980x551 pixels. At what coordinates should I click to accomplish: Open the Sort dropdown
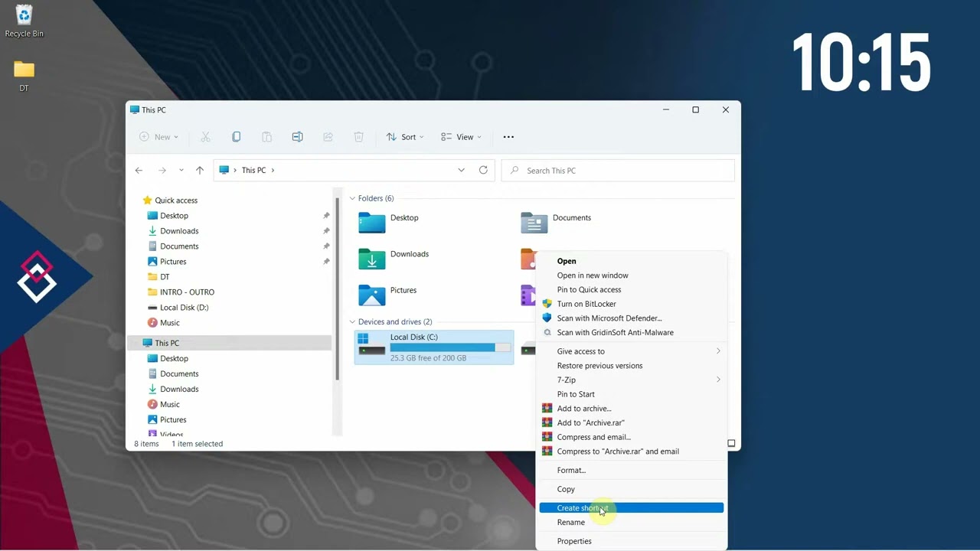pyautogui.click(x=405, y=137)
